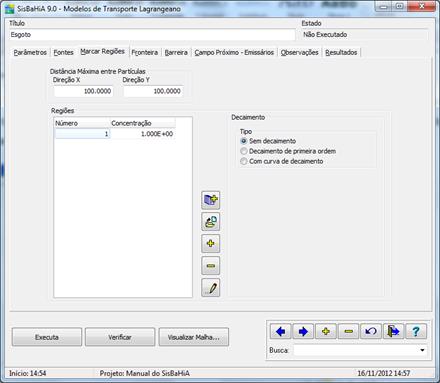Viewport: 440px width, 383px height.
Task: Click the Projeto: Manual do SisBaHiA status text
Action: click(145, 373)
